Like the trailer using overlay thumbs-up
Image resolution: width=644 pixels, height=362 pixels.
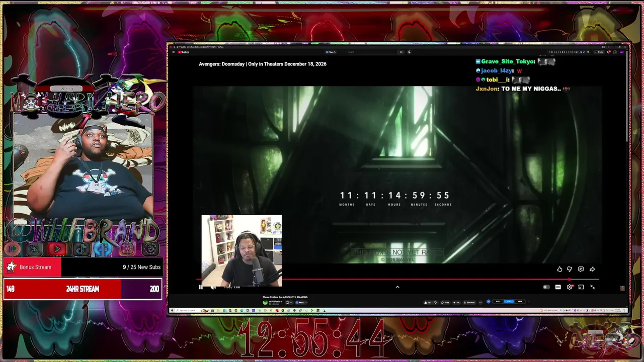point(559,269)
